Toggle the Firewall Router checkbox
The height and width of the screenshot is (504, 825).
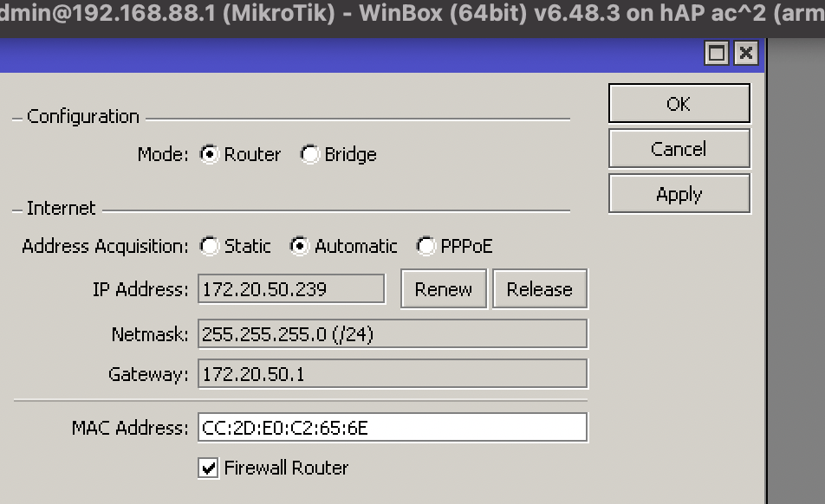pos(208,468)
